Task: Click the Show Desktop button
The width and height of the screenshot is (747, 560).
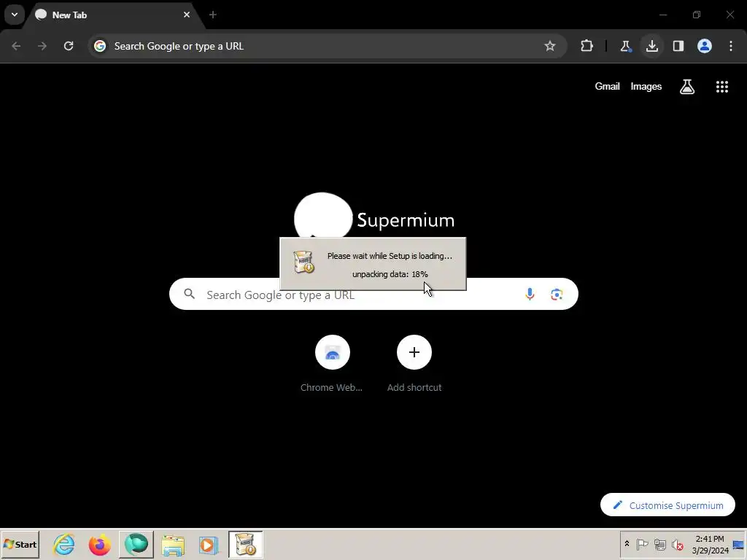Action: [739, 544]
